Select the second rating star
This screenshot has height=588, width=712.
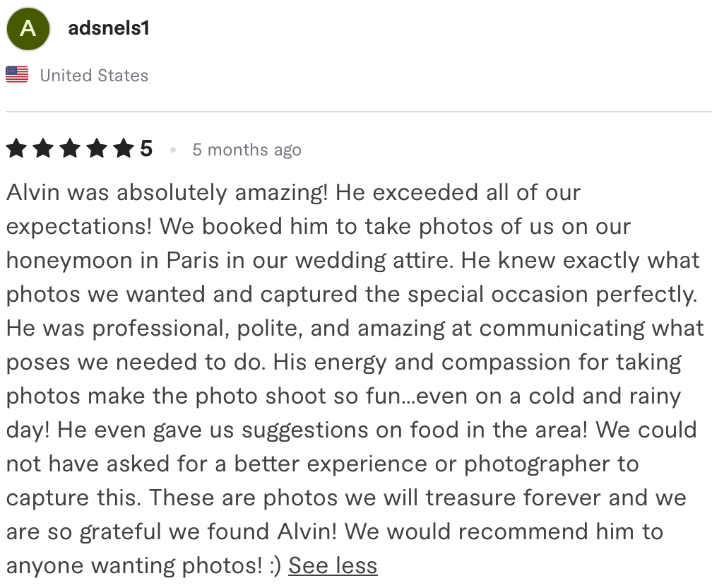pos(44,148)
